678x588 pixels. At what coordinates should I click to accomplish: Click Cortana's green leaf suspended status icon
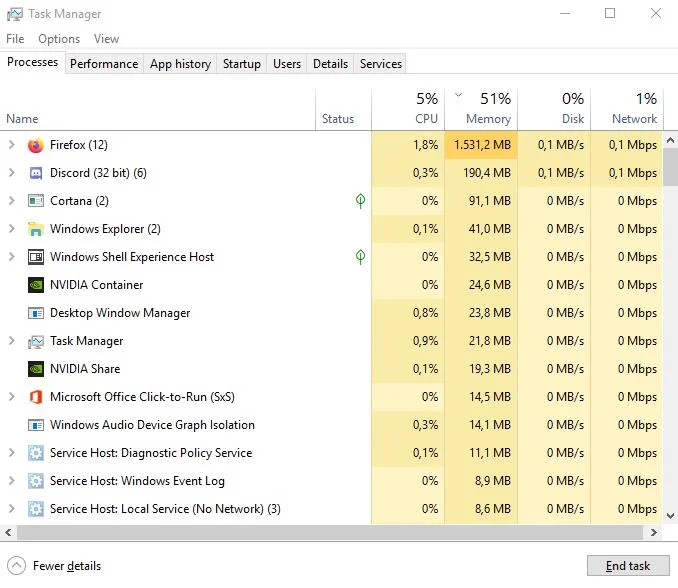coord(360,201)
